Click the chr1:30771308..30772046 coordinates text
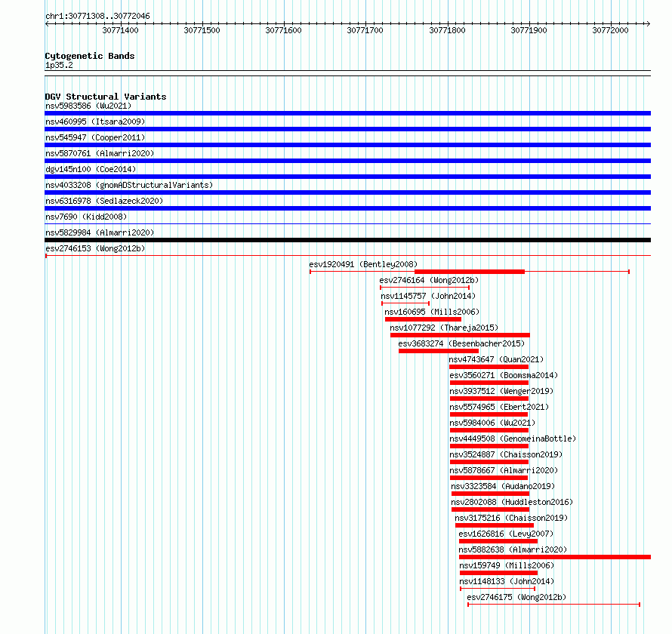 pyautogui.click(x=97, y=16)
